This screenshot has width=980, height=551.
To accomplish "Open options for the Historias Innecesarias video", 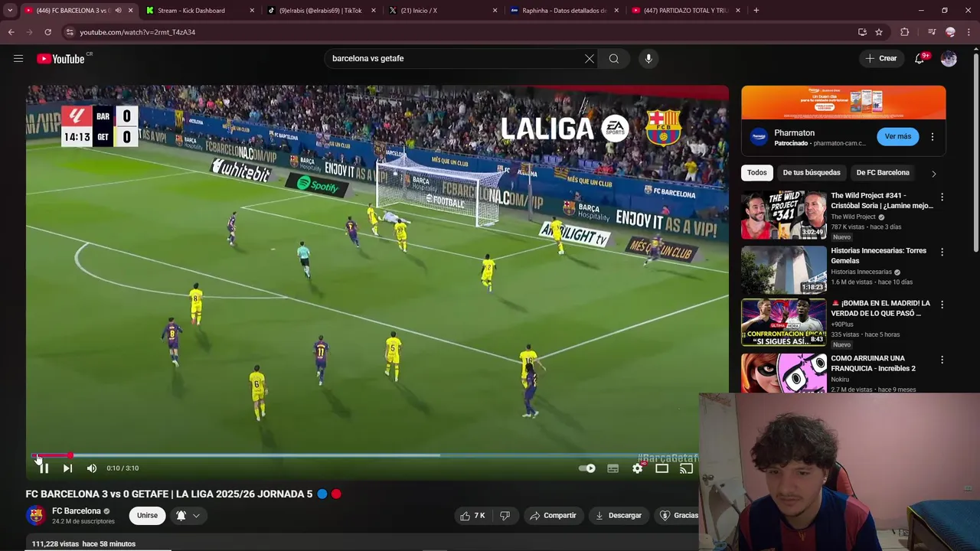I will click(942, 252).
